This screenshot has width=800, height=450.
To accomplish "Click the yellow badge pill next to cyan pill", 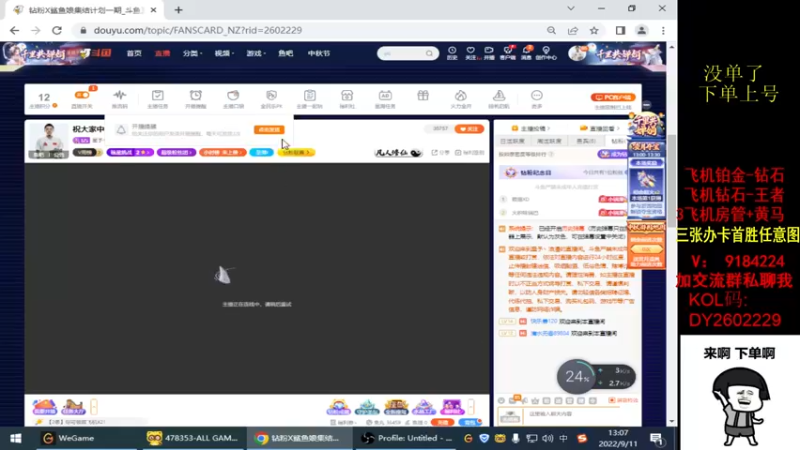I will (x=296, y=152).
